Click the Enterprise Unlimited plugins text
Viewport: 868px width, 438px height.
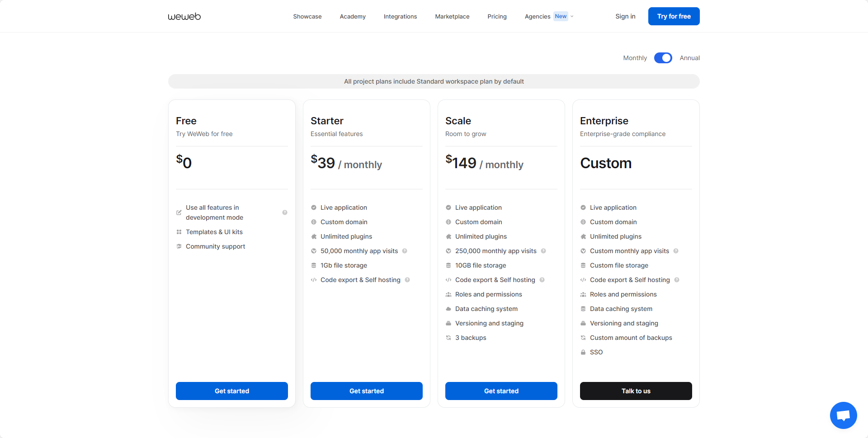click(x=616, y=236)
